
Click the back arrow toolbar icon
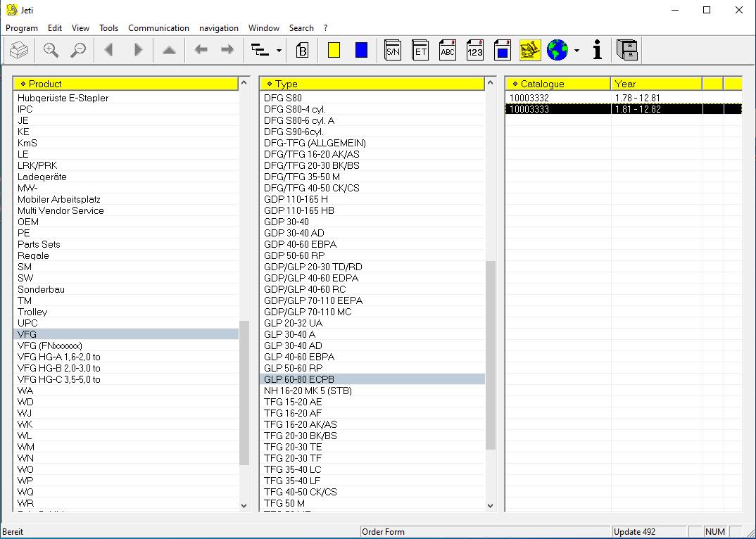pos(201,50)
